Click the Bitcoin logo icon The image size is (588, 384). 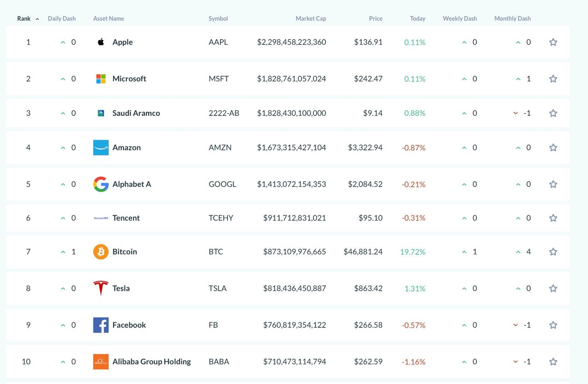(x=101, y=252)
